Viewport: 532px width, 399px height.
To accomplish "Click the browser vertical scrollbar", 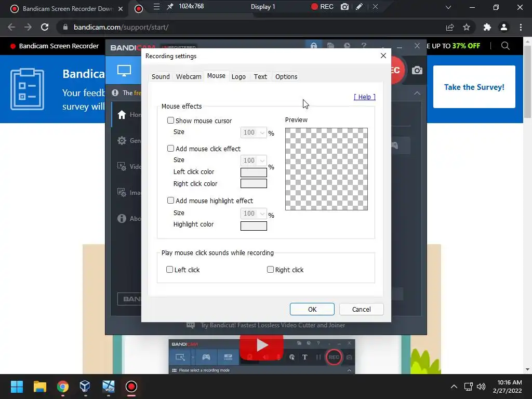I will pyautogui.click(x=528, y=82).
